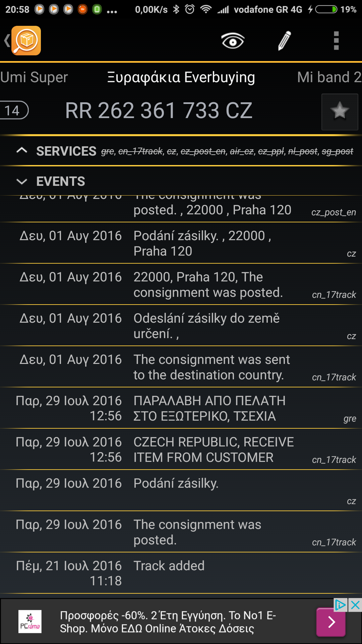Switch to the Mi band 2 tab
The height and width of the screenshot is (644, 362).
coord(329,77)
